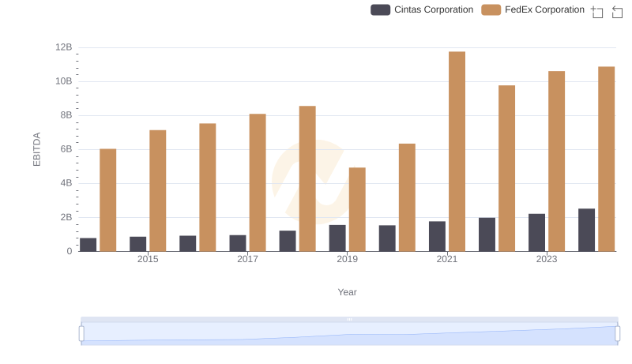632x364 pixels.
Task: Click the 6B y-axis label
Action: point(66,149)
